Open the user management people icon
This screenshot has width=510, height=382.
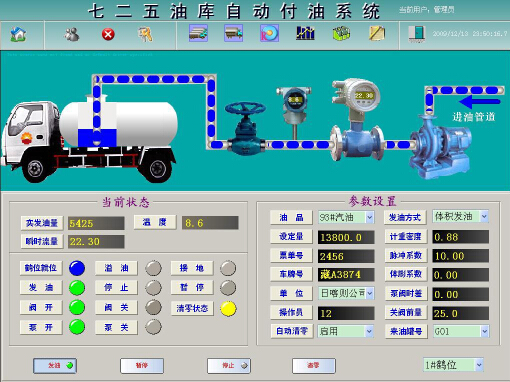coord(72,34)
